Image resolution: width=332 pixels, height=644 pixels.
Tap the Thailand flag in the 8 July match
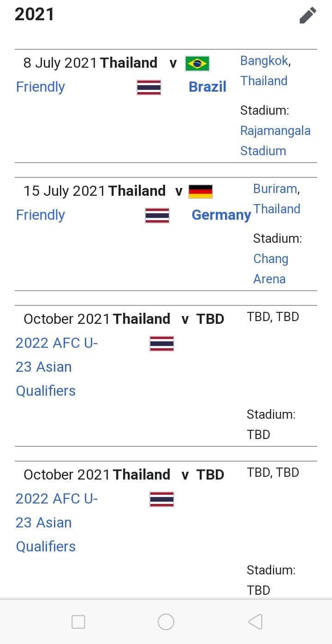pos(149,88)
